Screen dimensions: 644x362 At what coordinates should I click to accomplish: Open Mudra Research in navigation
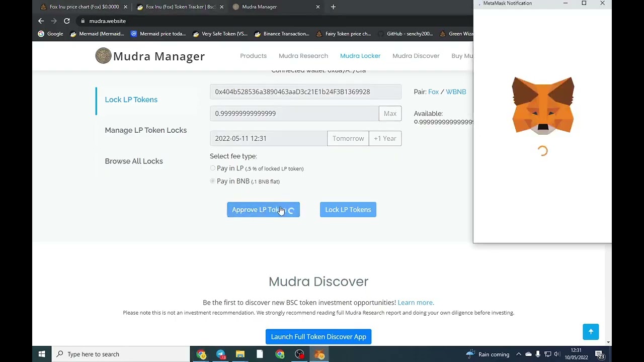coord(303,56)
